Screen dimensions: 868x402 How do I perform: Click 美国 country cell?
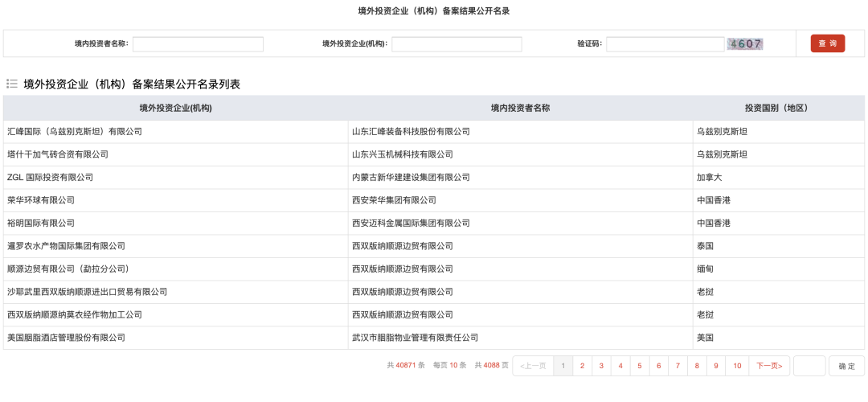(x=779, y=338)
